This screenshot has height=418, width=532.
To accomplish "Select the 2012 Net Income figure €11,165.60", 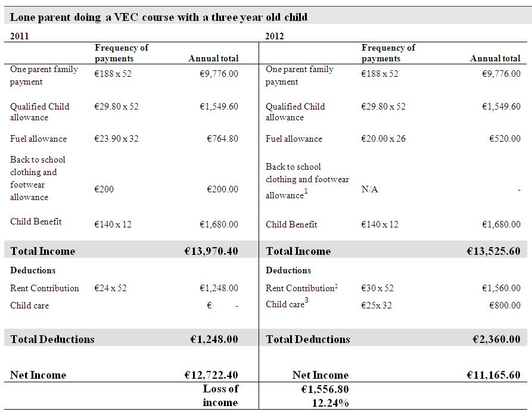I will click(494, 375).
